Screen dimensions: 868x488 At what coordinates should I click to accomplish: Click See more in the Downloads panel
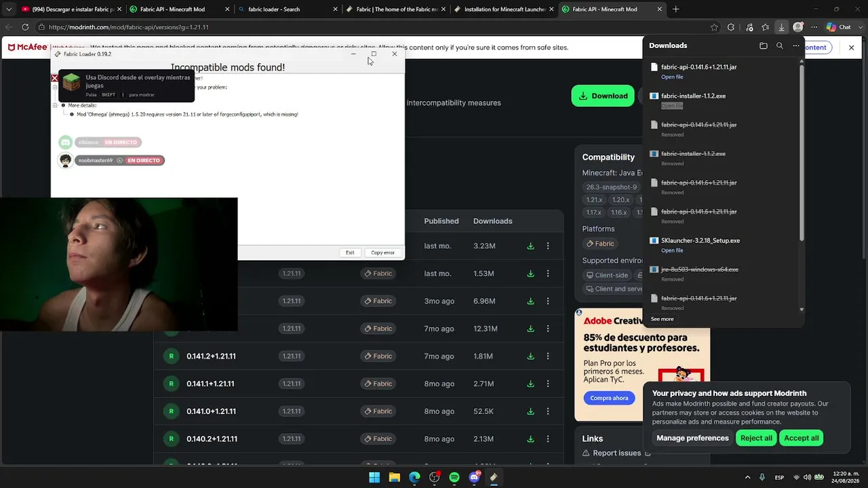(x=662, y=319)
